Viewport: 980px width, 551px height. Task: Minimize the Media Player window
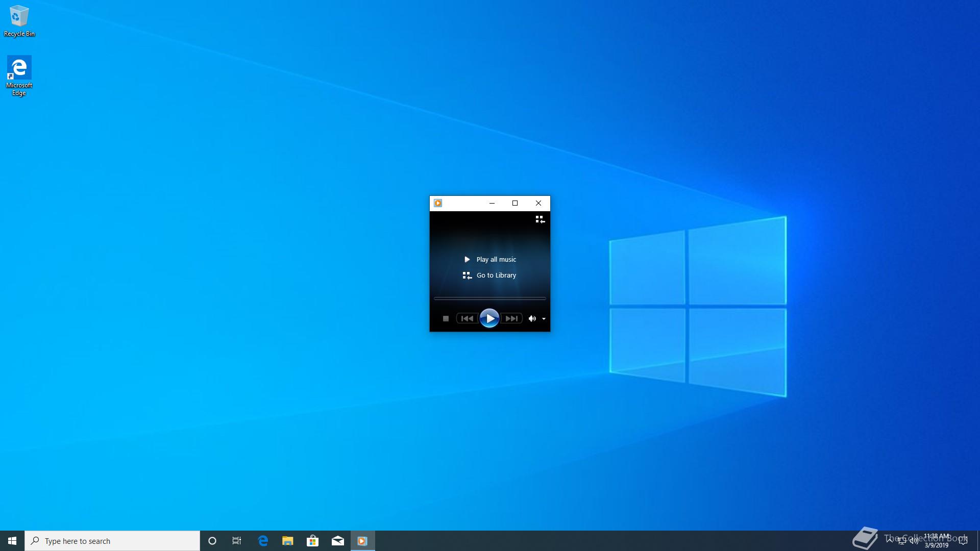(492, 203)
